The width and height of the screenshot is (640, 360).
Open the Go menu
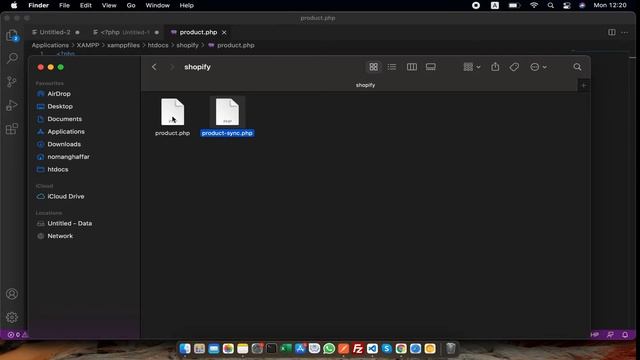pyautogui.click(x=131, y=5)
